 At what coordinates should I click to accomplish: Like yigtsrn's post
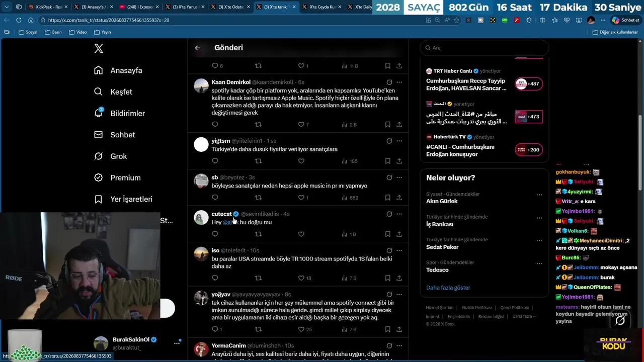[x=301, y=161]
